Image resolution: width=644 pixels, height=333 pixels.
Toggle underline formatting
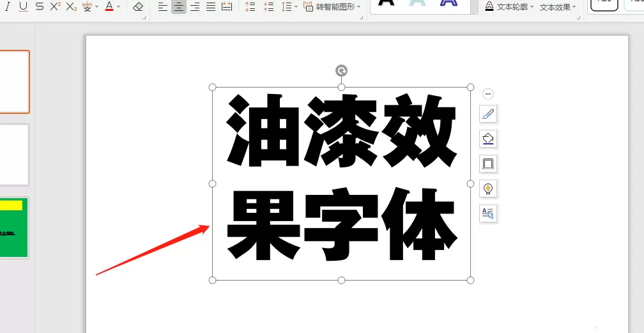(23, 6)
